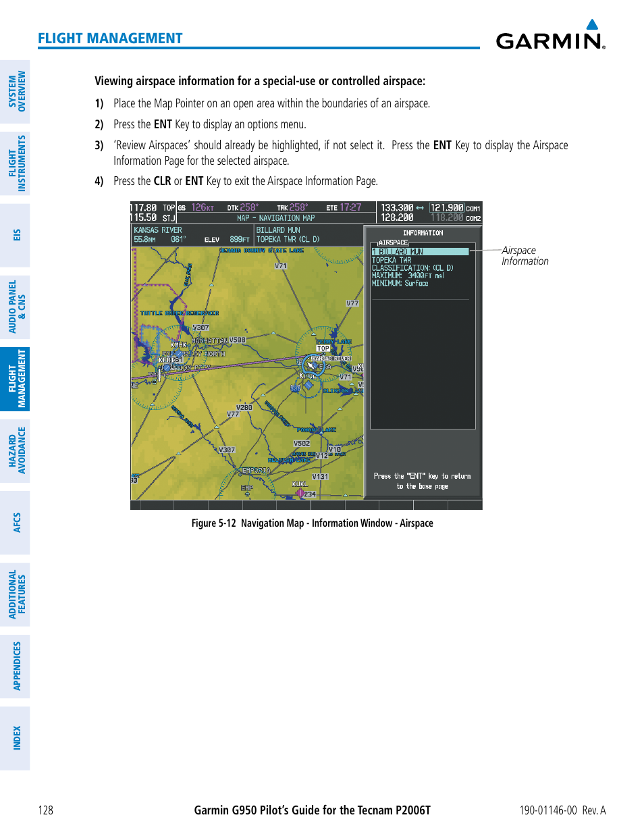644x834 pixels.
Task: Click the V77 airway label on the map's right side
Action: [352, 303]
